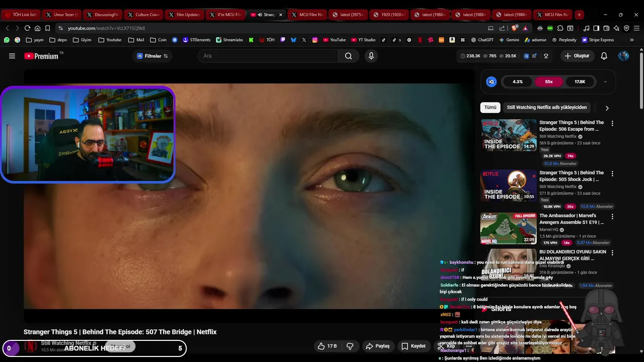Bookmark this page icon
Screen dimensions: 644x362
pyautogui.click(x=47, y=28)
